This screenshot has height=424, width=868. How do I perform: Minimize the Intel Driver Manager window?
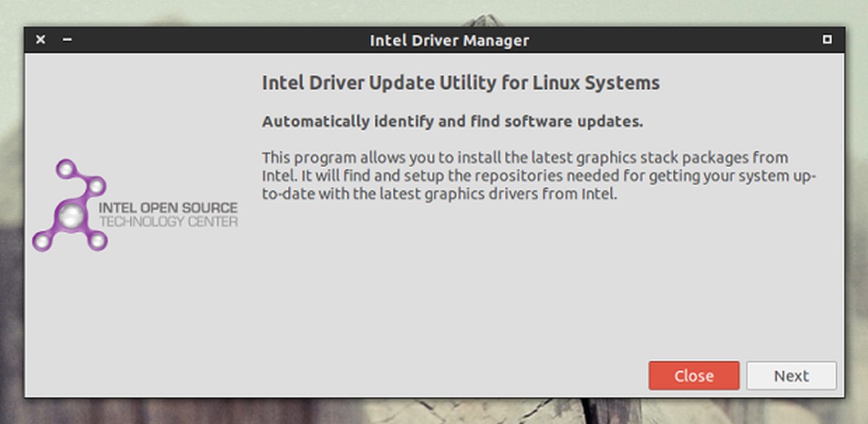tap(67, 40)
